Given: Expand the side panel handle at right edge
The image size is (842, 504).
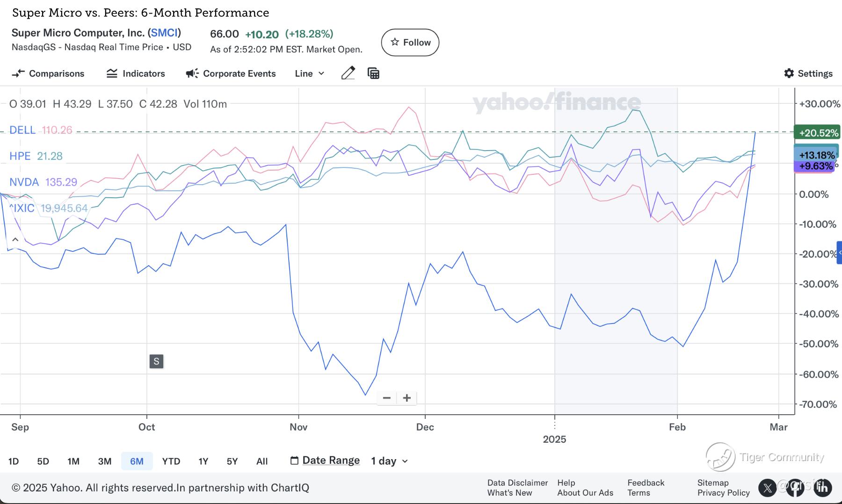Looking at the screenshot, I should click(839, 252).
